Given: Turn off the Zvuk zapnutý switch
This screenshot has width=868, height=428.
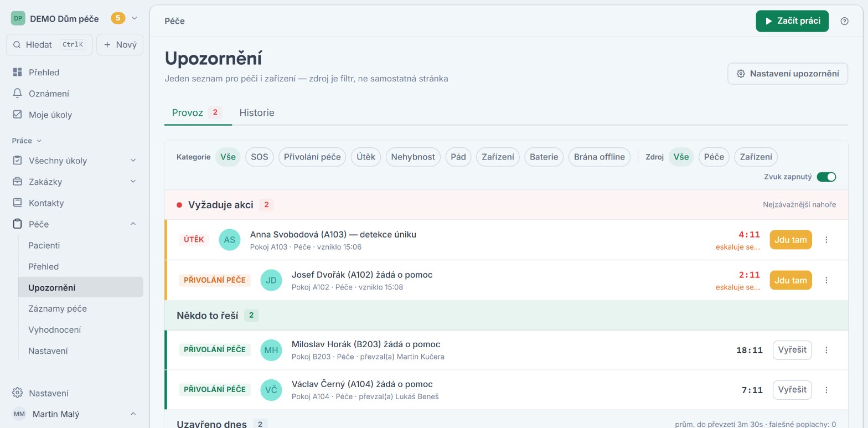Looking at the screenshot, I should point(826,177).
